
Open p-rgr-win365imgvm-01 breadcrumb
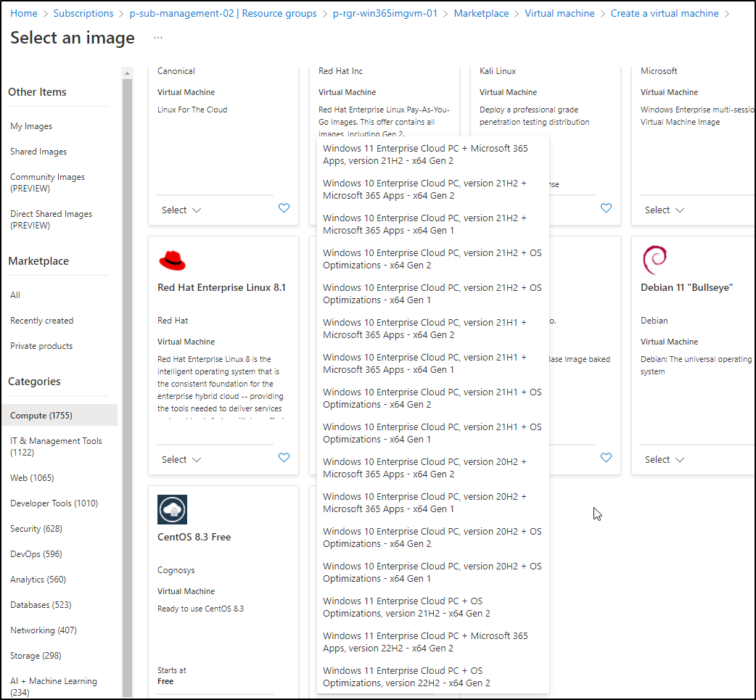385,13
